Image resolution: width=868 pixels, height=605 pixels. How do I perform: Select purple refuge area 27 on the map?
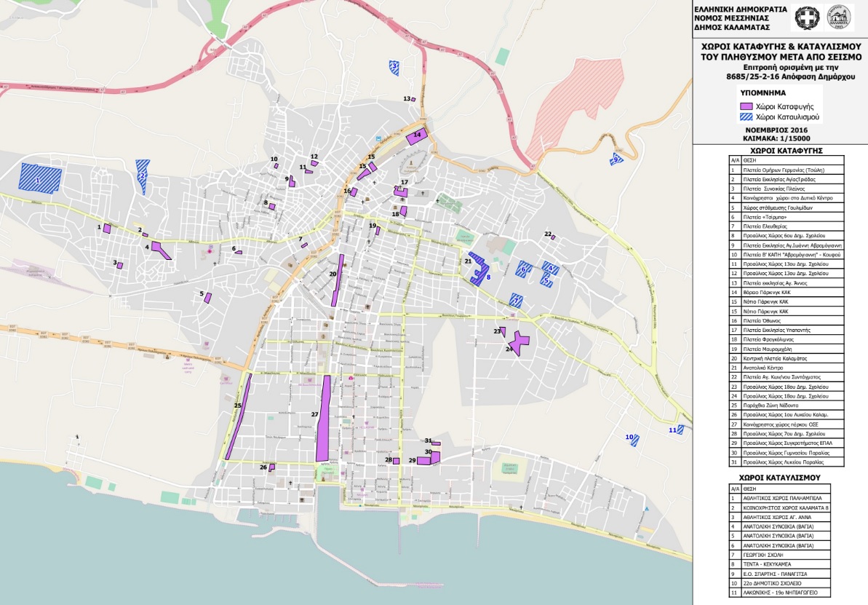tap(323, 419)
